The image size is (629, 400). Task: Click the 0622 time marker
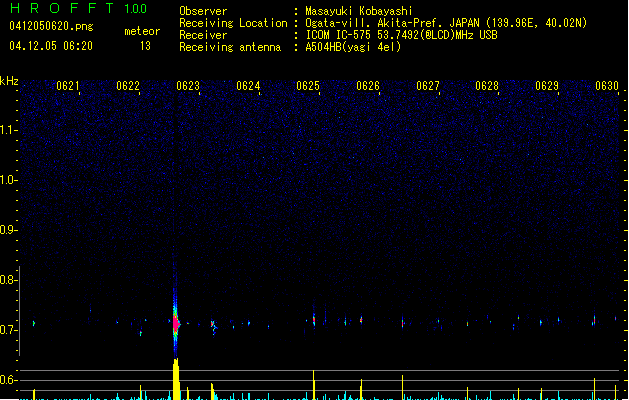point(128,86)
